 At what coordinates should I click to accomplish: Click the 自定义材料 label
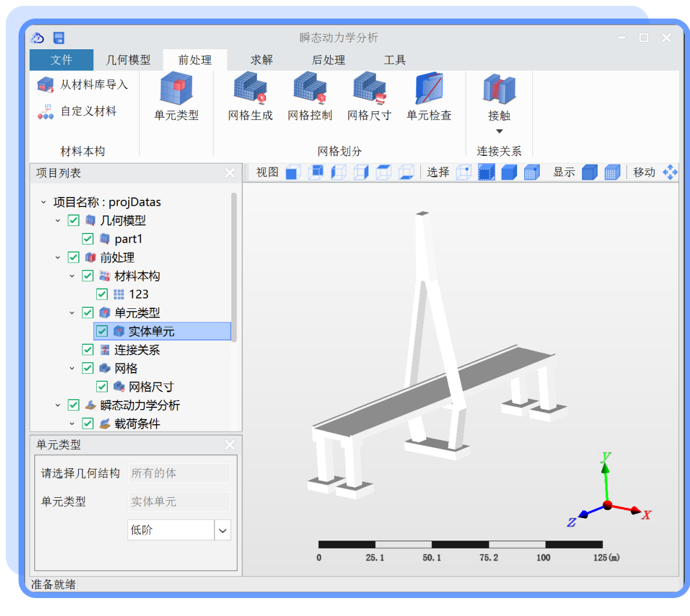[x=89, y=111]
